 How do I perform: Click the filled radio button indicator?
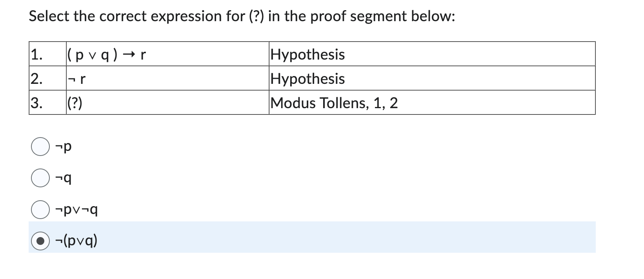[x=40, y=241]
